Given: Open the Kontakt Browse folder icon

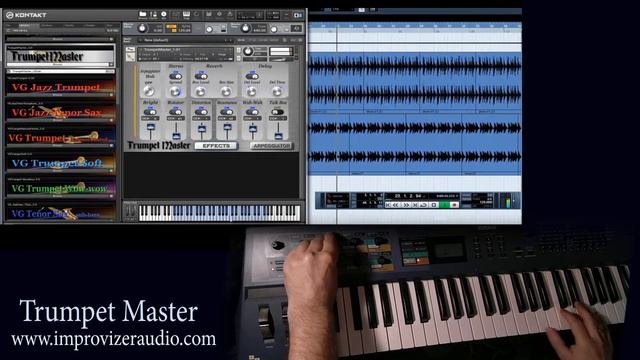Looking at the screenshot, I should [x=142, y=15].
